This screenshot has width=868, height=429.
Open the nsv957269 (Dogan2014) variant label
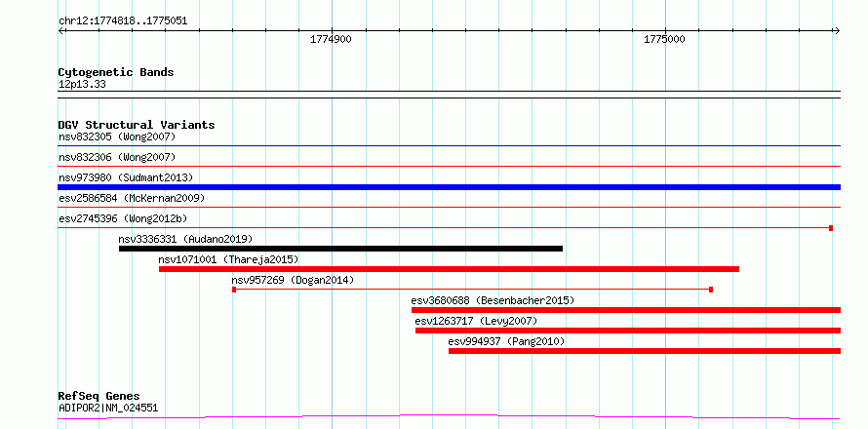pos(293,280)
